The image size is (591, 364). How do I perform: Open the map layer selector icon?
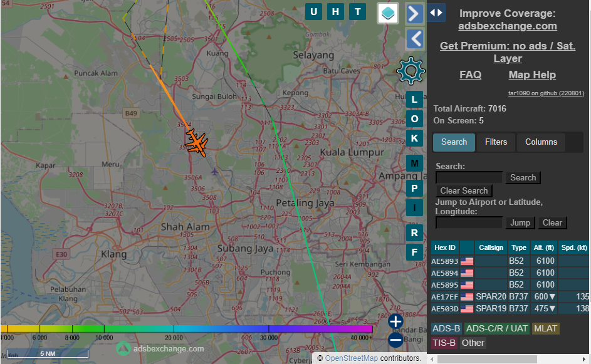click(x=388, y=14)
